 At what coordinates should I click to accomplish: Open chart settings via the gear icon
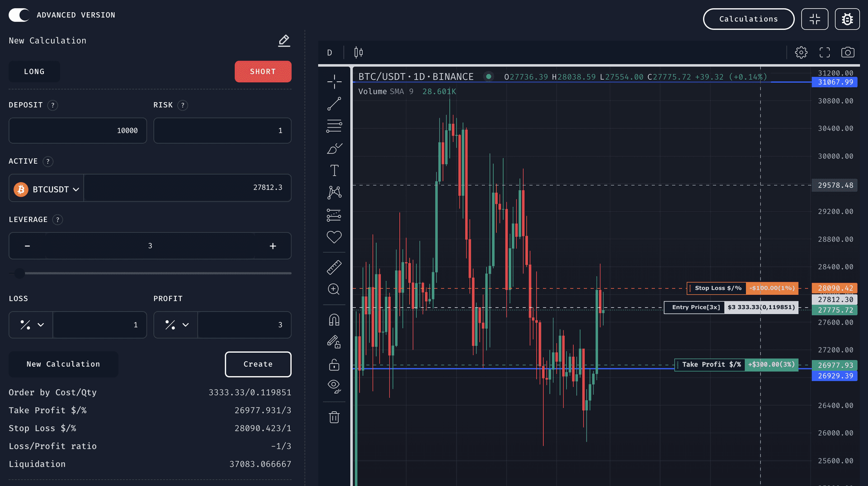(801, 52)
